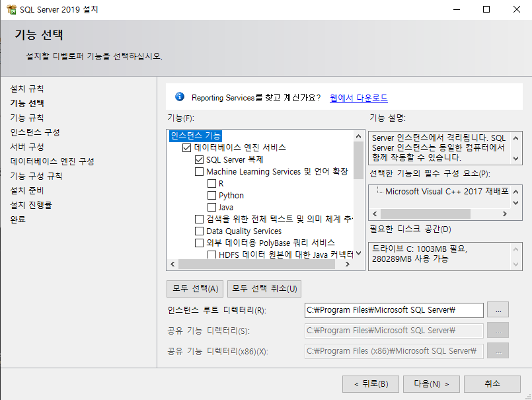Click the disabled 공유 기능 디렉터리(x86) path field

394,351
